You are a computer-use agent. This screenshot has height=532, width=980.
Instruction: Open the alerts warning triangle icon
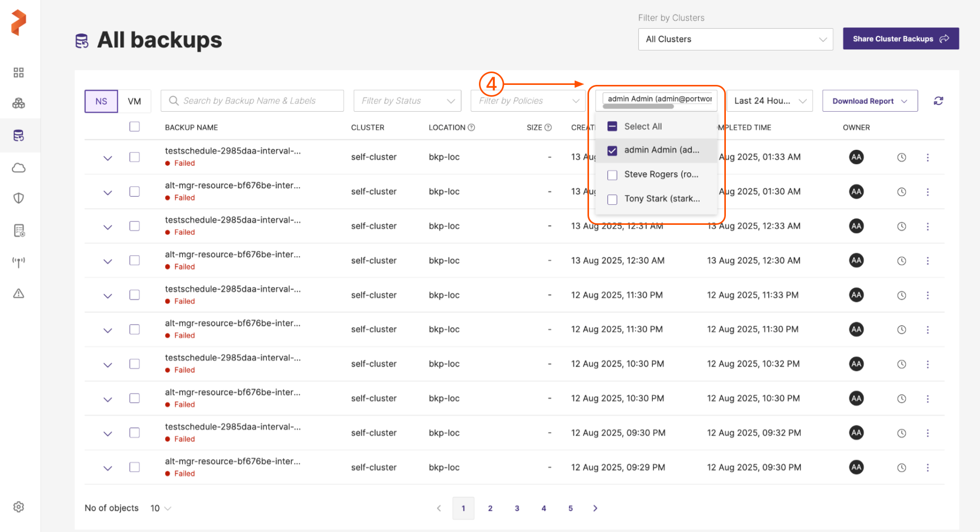point(19,293)
